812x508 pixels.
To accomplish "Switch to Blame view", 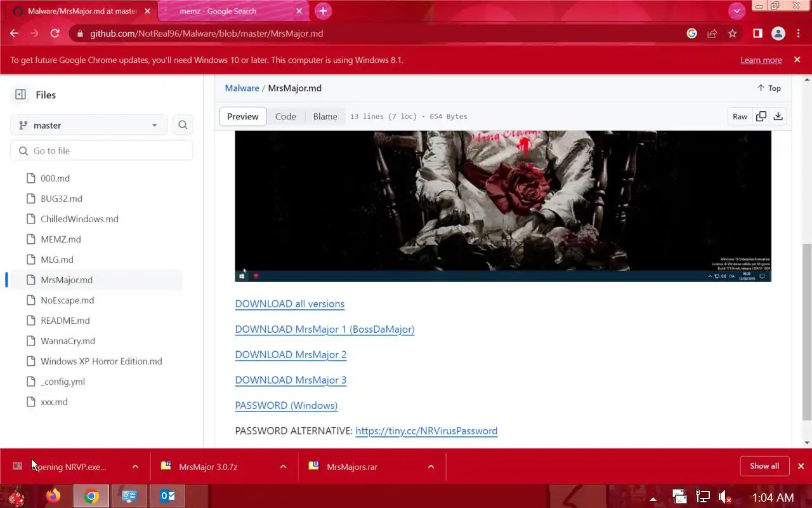I will (x=325, y=116).
